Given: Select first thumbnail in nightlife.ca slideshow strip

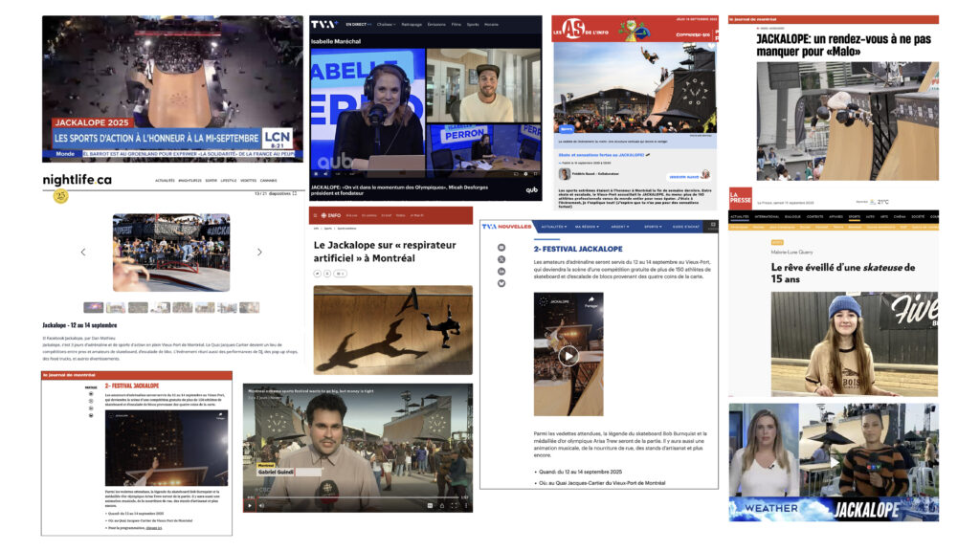Looking at the screenshot, I should coord(93,308).
